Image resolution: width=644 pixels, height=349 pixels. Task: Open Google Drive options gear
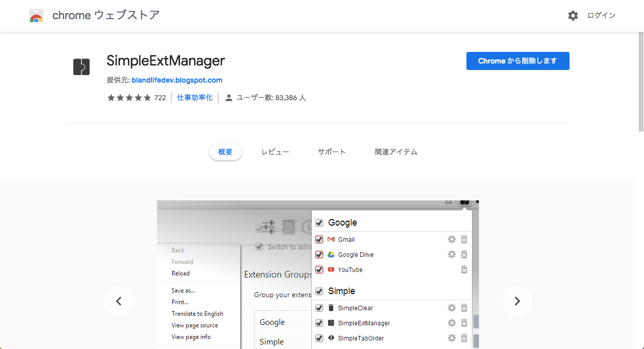452,255
